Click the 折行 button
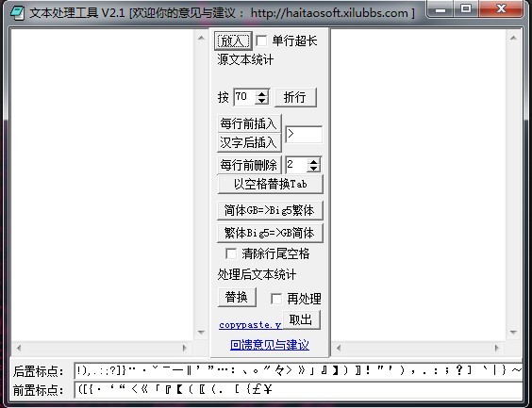Viewport: 532px width, 408px height. [295, 97]
